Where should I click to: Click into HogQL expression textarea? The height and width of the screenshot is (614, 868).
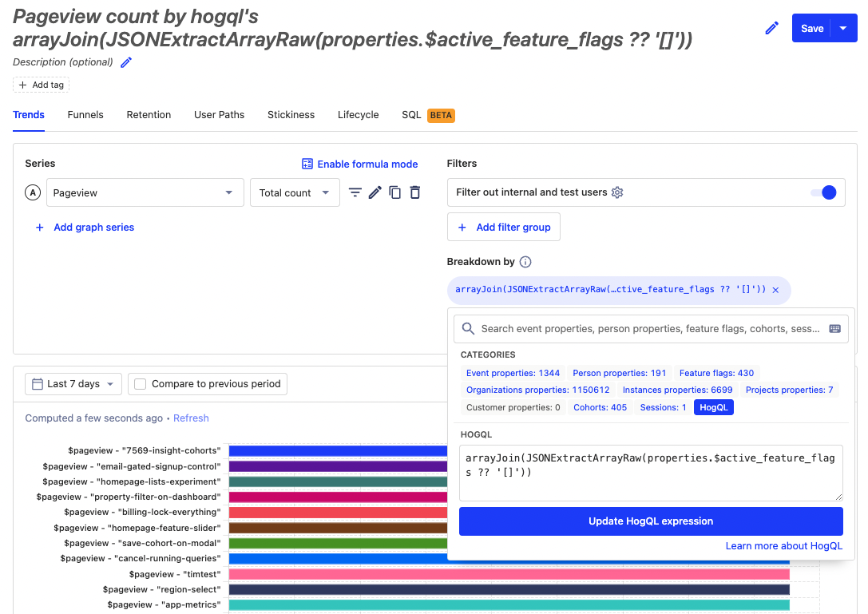[x=651, y=473]
